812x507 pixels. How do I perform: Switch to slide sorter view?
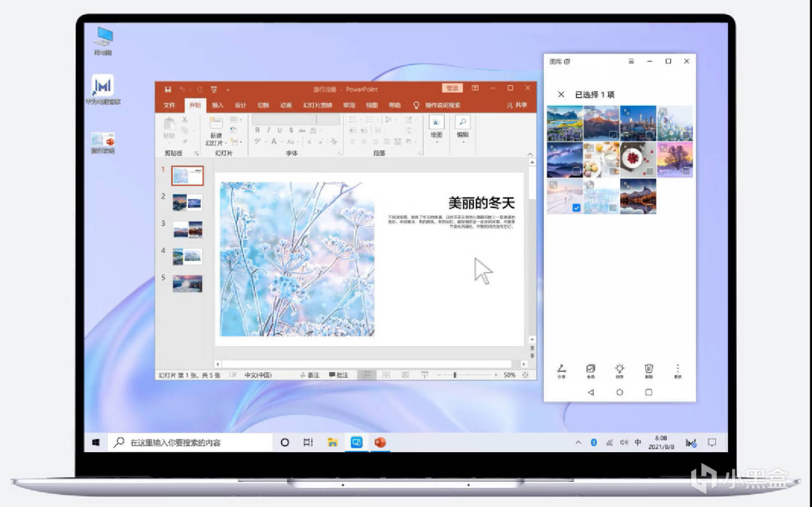click(x=386, y=375)
